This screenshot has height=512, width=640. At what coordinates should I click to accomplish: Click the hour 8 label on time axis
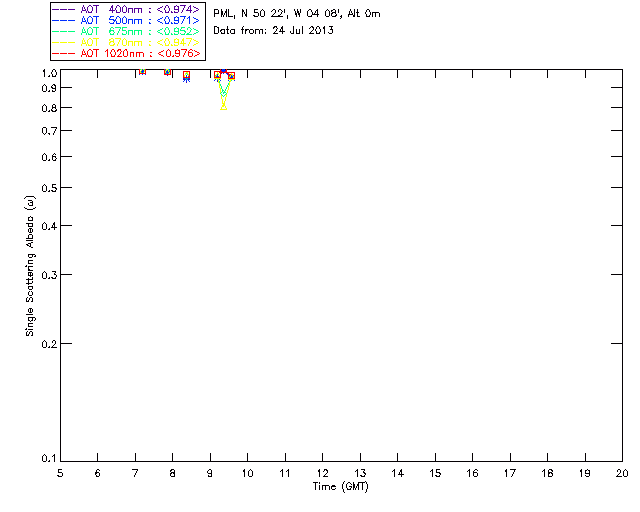pyautogui.click(x=173, y=474)
